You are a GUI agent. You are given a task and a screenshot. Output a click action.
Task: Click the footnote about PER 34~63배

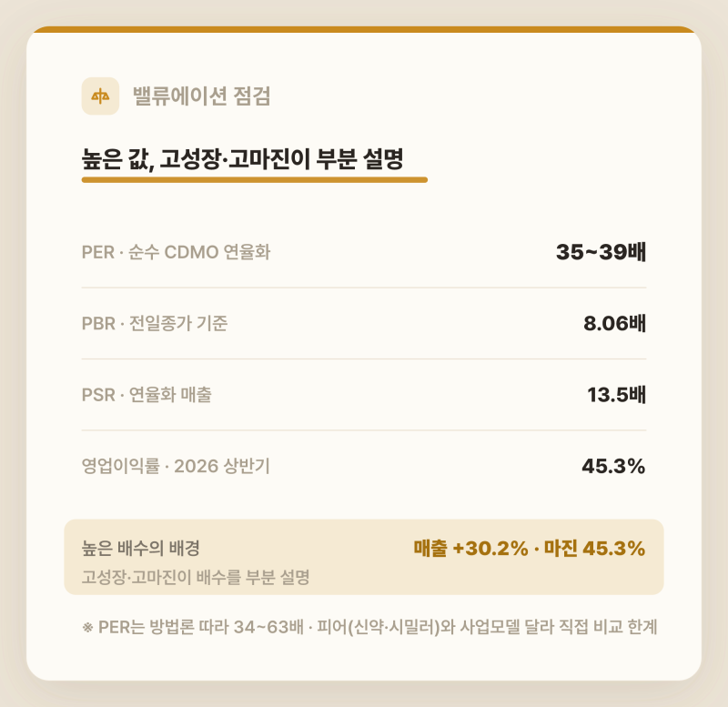(x=369, y=627)
